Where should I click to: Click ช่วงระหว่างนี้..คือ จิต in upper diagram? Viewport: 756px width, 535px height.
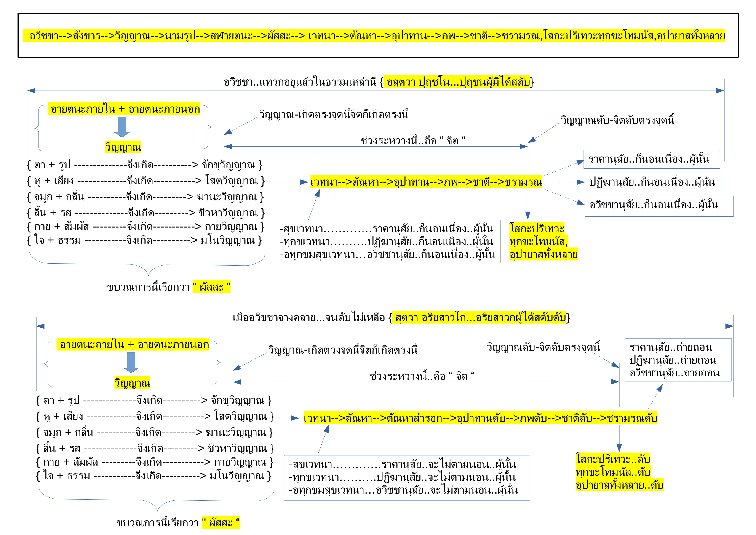413,141
